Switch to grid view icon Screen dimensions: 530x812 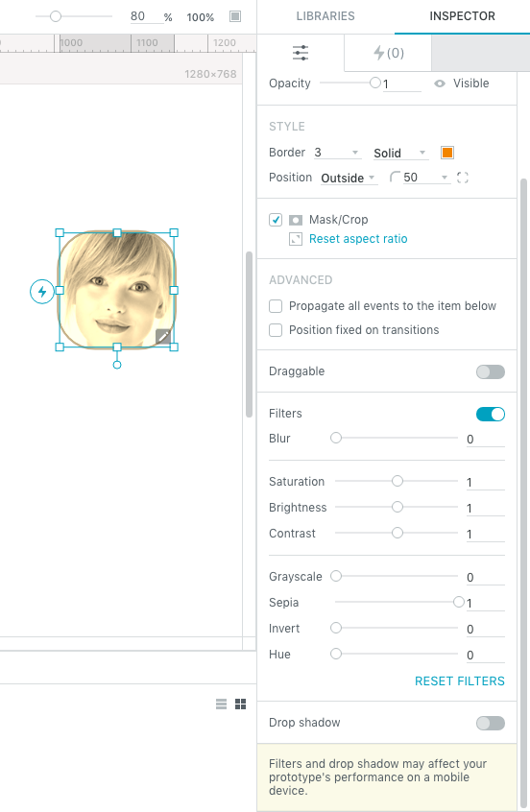240,704
